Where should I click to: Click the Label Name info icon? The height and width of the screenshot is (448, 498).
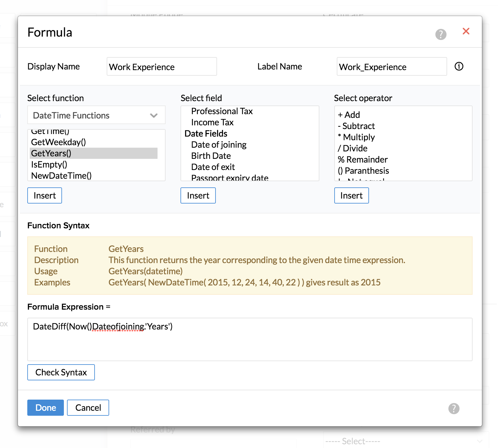[x=459, y=66]
